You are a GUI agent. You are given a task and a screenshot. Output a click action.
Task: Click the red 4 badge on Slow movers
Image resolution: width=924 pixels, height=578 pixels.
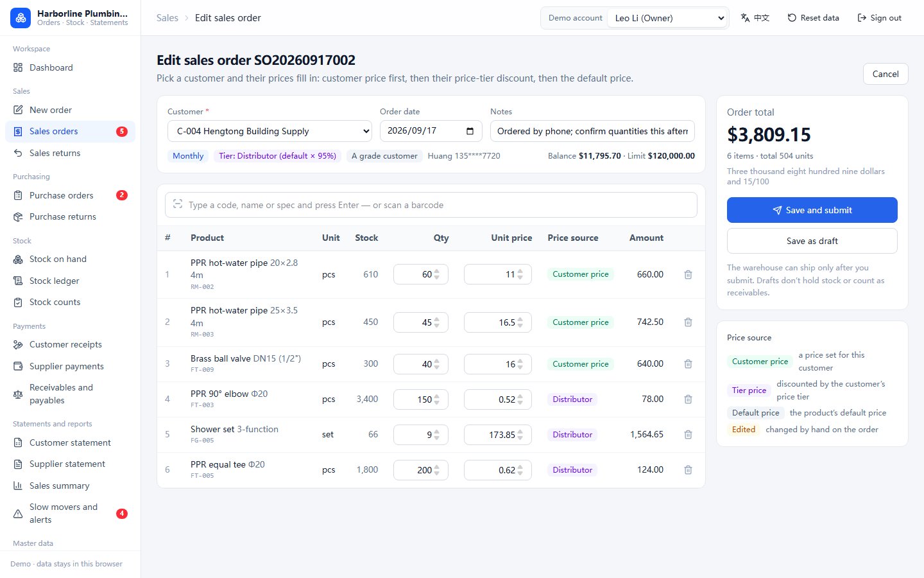(x=122, y=514)
